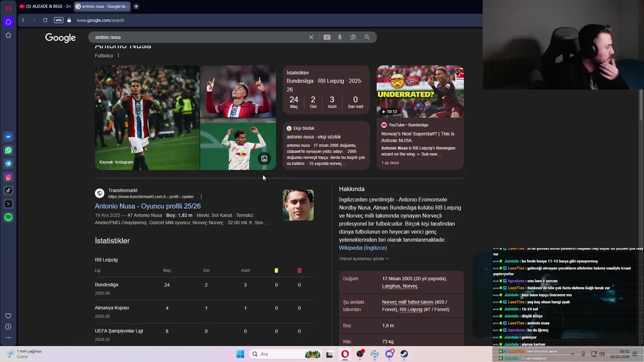This screenshot has height=362, width=644.
Task: Play the 'UNDERRATED?' YouTube video thumbnail
Action: pyautogui.click(x=420, y=92)
